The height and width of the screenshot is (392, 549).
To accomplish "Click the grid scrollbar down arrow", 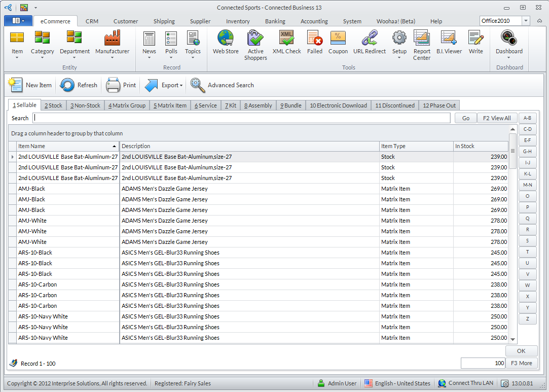I will click(x=513, y=339).
